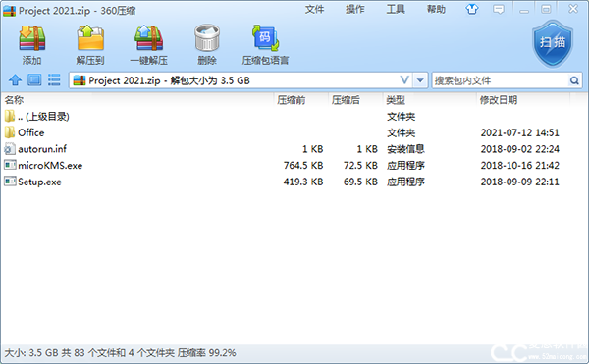The width and height of the screenshot is (589, 364).
Task: Click the Setup.exe file icon
Action: point(10,182)
